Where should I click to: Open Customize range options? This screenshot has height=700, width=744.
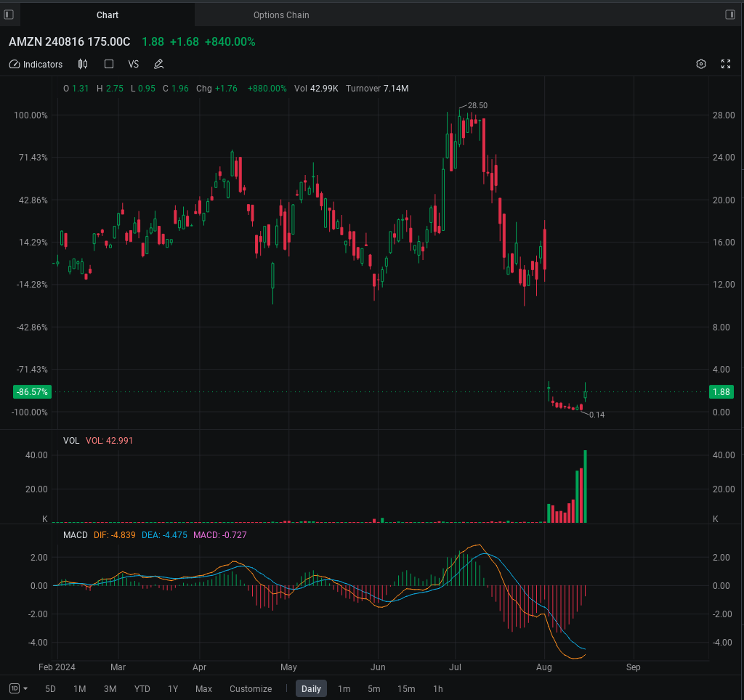pyautogui.click(x=251, y=688)
